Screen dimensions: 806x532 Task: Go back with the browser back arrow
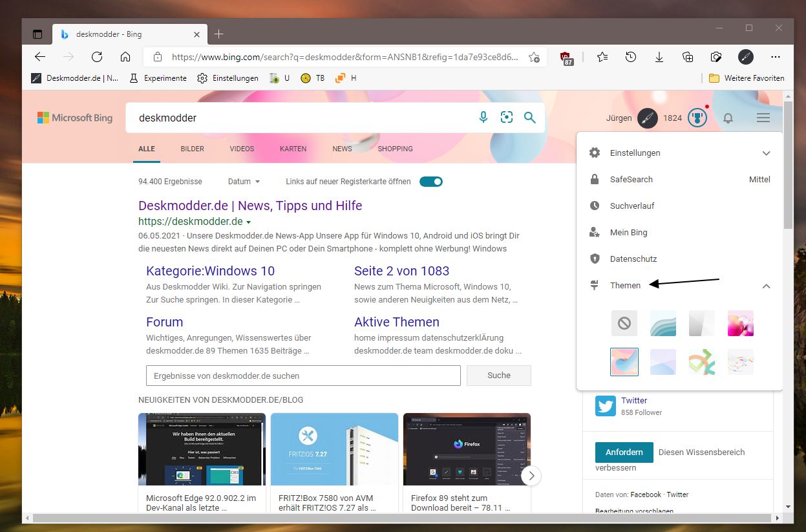tap(40, 57)
